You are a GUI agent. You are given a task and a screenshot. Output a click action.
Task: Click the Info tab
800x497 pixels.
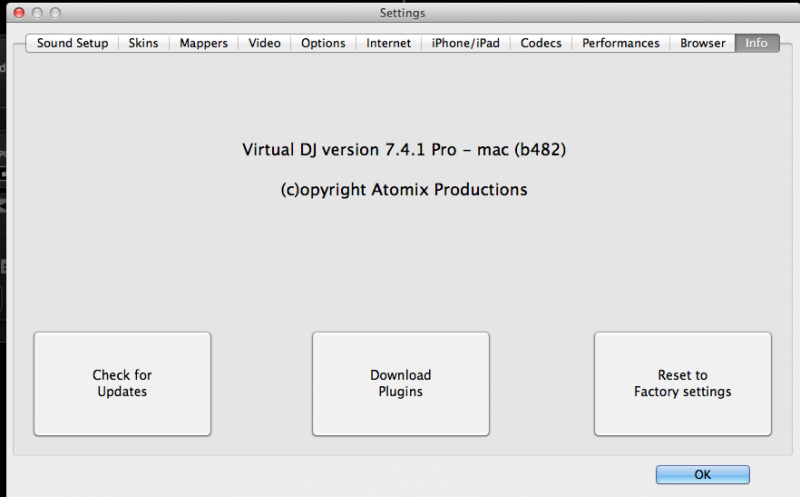point(756,43)
